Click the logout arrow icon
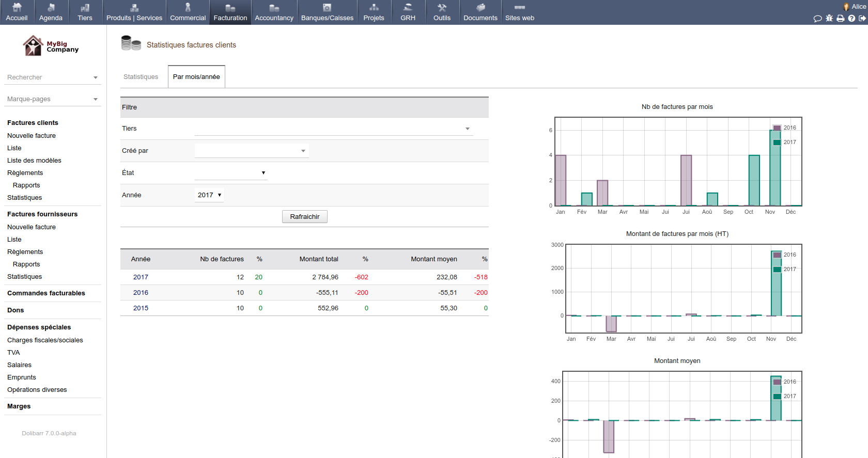Screen dimensions: 868x458 pyautogui.click(x=862, y=19)
